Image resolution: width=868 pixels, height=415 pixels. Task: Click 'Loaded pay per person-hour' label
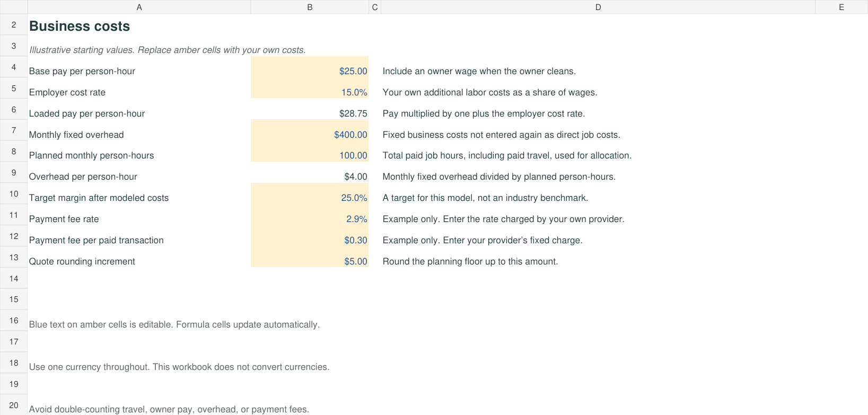click(x=87, y=113)
